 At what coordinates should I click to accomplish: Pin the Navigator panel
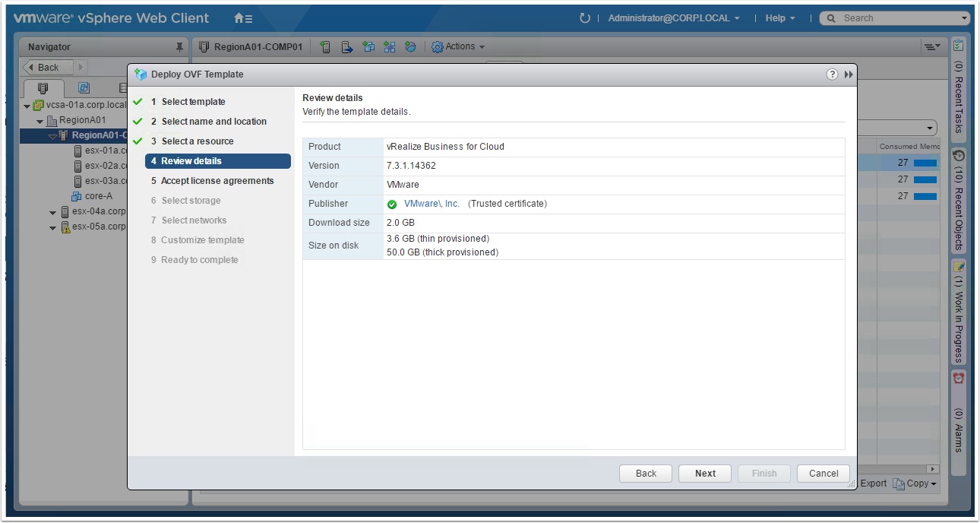tap(179, 47)
